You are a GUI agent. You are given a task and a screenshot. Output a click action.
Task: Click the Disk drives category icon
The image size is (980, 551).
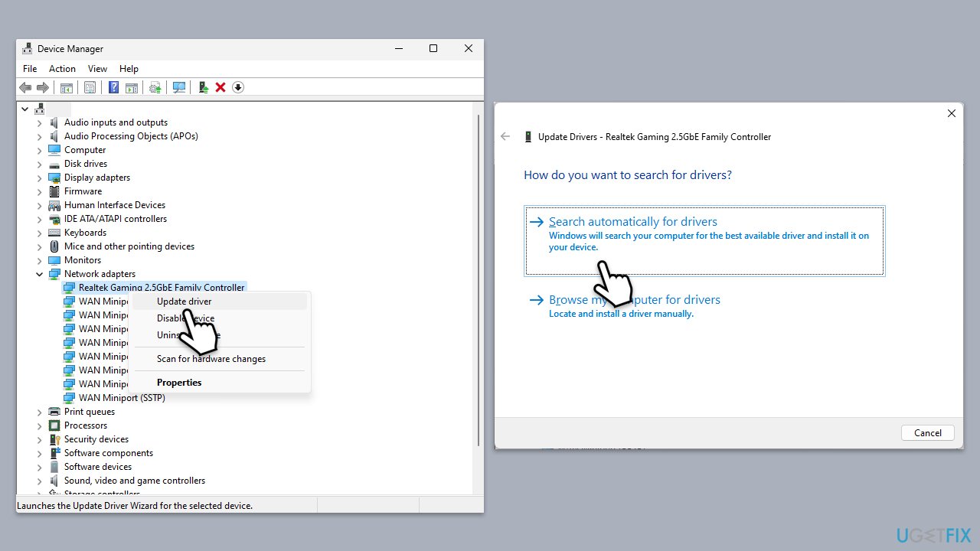54,164
